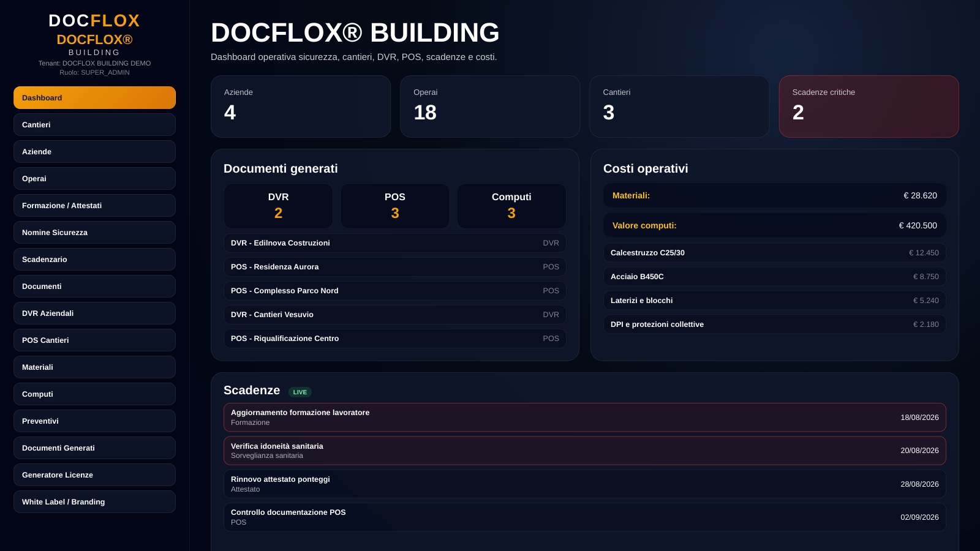
Task: Open Controllo documentazione POS deadline
Action: 585,517
